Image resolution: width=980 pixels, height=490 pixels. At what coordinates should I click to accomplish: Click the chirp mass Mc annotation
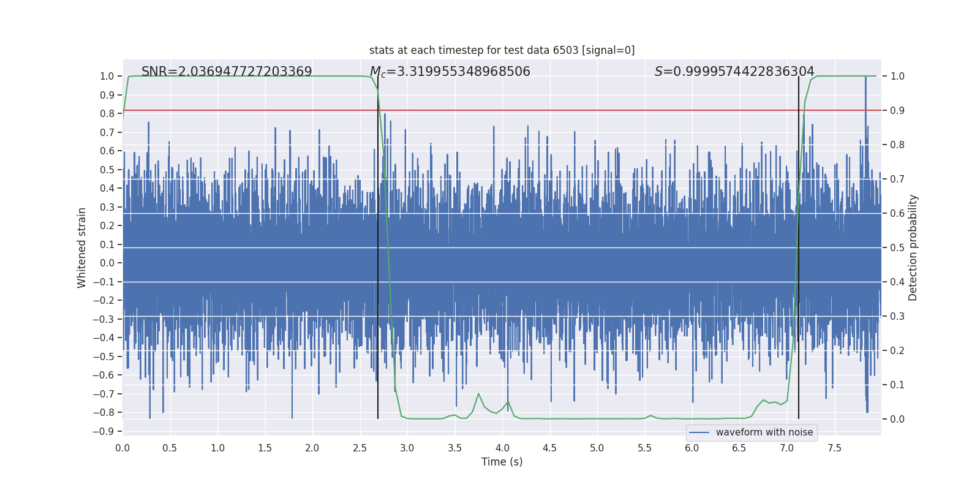450,72
